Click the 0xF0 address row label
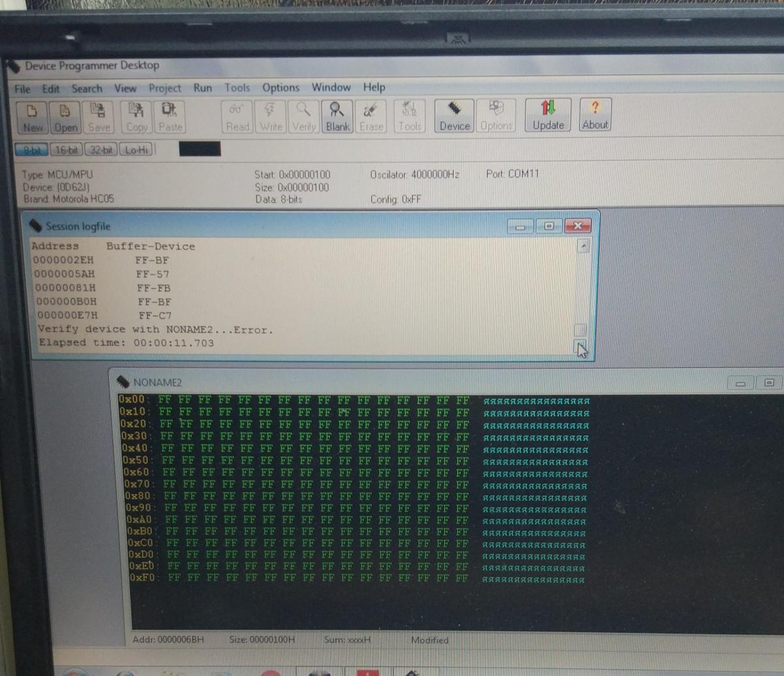The width and height of the screenshot is (784, 676). (144, 578)
